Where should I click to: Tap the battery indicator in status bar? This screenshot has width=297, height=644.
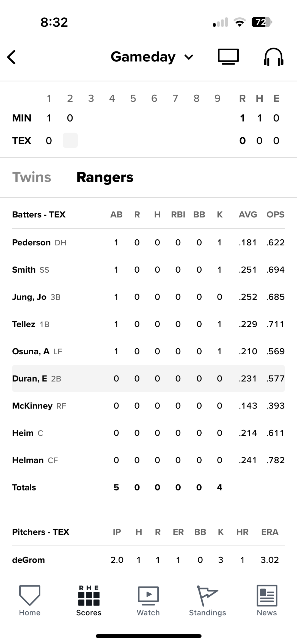(262, 22)
